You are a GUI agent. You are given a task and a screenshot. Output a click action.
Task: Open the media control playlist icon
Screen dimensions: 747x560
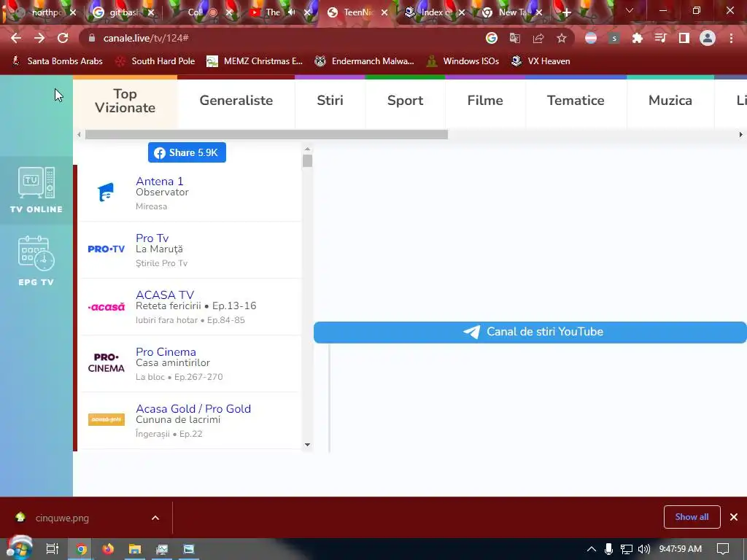point(661,38)
